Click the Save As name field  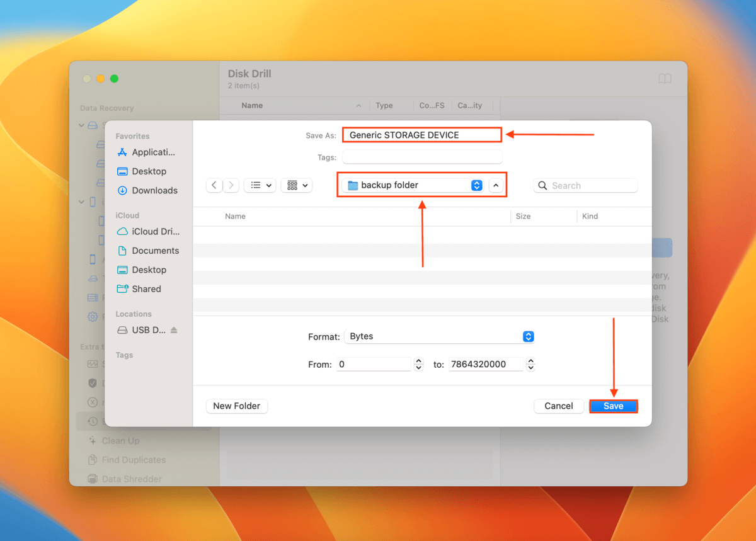(422, 135)
